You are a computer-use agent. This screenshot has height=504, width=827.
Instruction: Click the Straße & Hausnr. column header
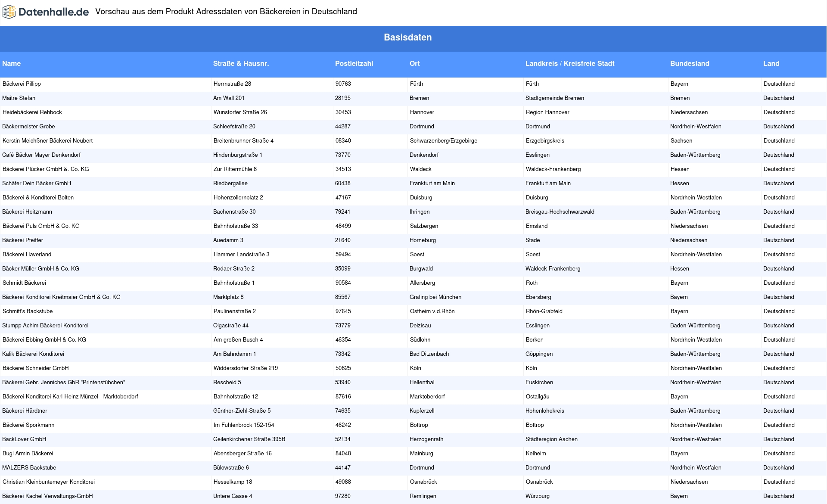[241, 63]
